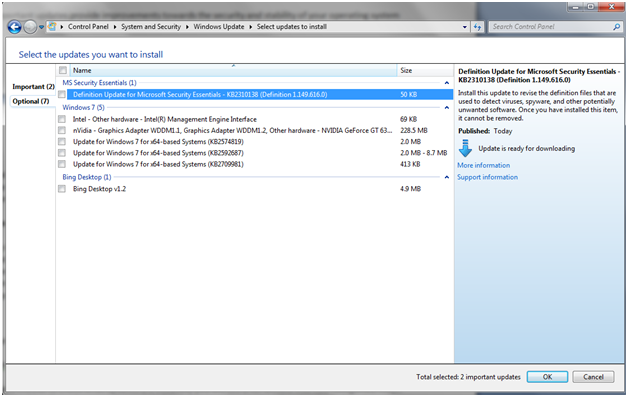The width and height of the screenshot is (628, 397).
Task: Check the Definition Update KB2310138 checkbox
Action: click(x=62, y=95)
